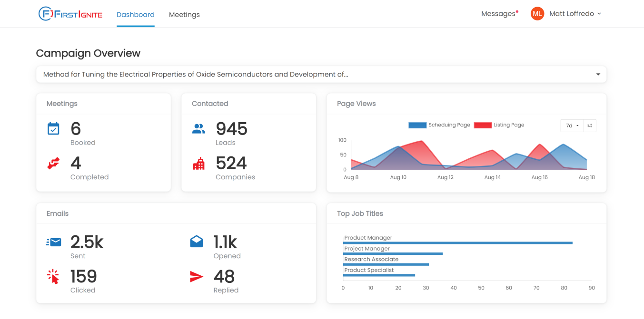Click the FirstIgnite logo
This screenshot has width=644, height=319.
(x=70, y=14)
